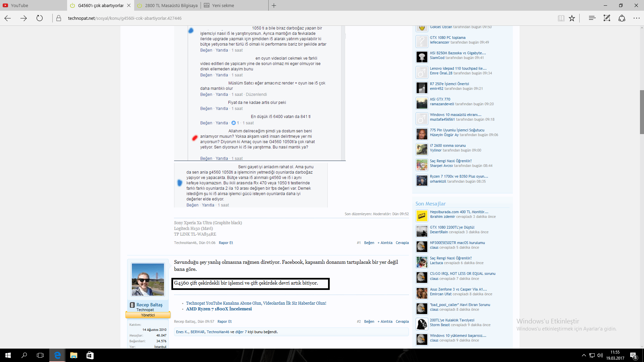Click Recep Baltaş profile picture
Viewport: 644px width, 362px height.
[148, 279]
